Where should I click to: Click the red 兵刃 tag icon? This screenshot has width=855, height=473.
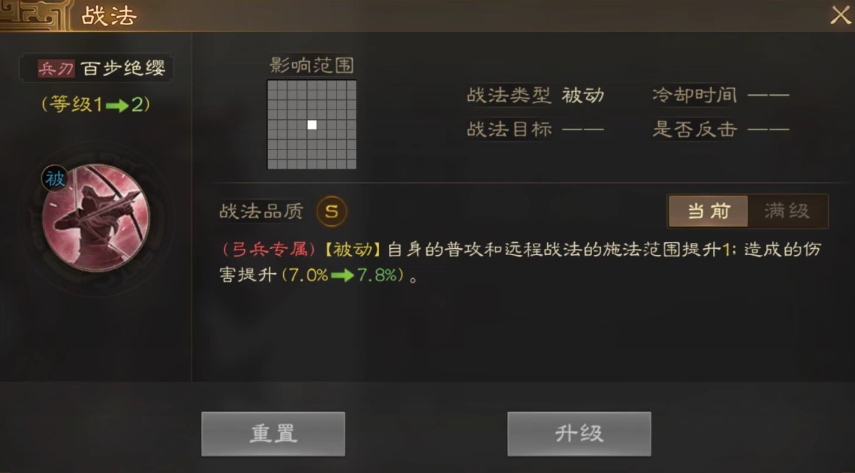pos(56,69)
